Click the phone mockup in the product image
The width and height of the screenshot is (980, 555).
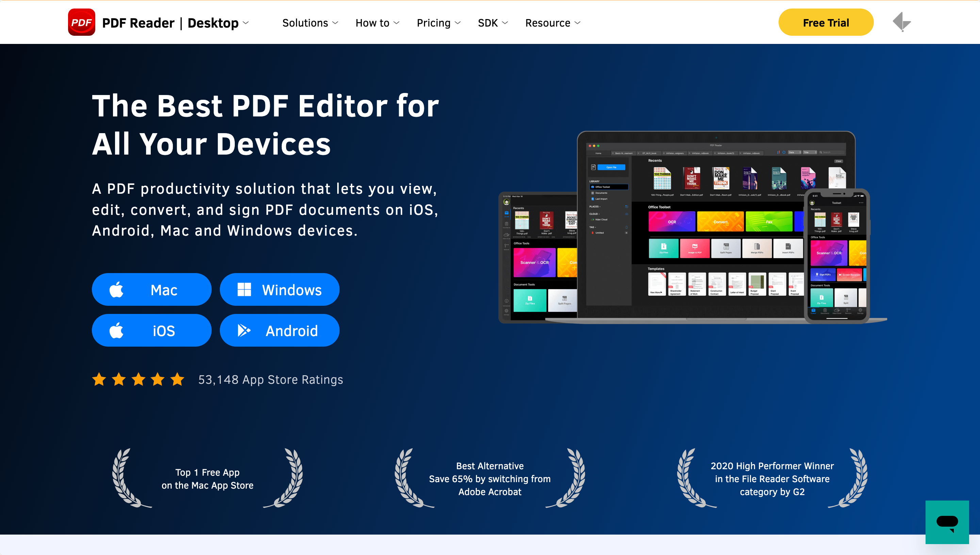[837, 256]
